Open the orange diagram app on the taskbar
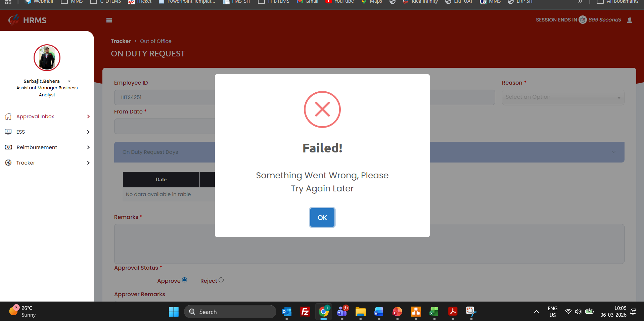 click(x=416, y=312)
